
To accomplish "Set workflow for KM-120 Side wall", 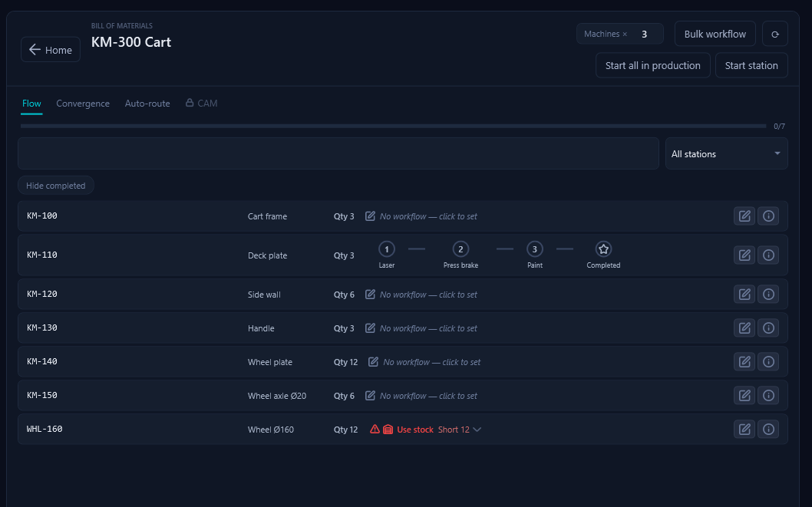I will click(421, 295).
